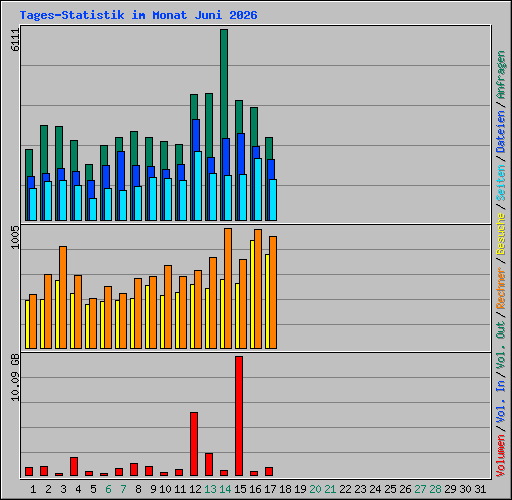The height and width of the screenshot is (500, 512).
Task: Click the cyan Seiten bar for day 16
Action: 258,189
